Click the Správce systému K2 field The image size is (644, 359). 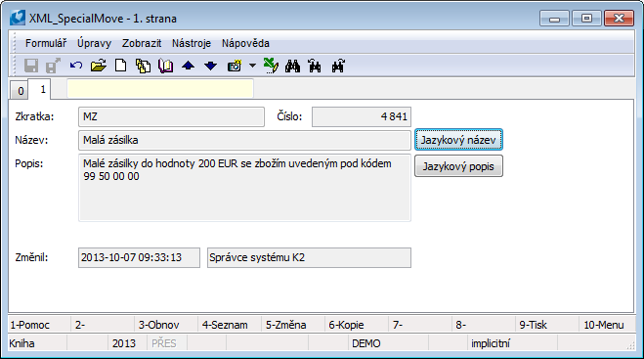pyautogui.click(x=309, y=258)
